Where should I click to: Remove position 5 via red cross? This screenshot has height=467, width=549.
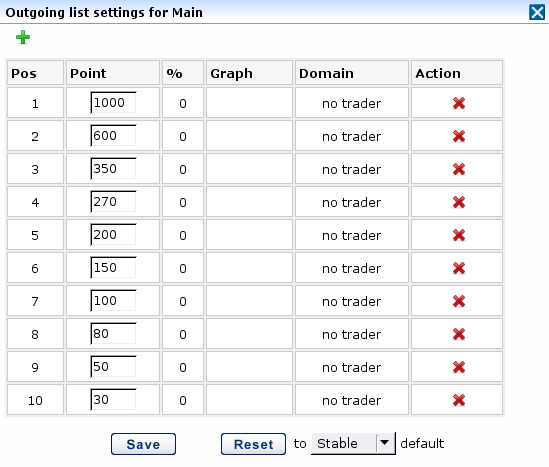click(x=459, y=235)
